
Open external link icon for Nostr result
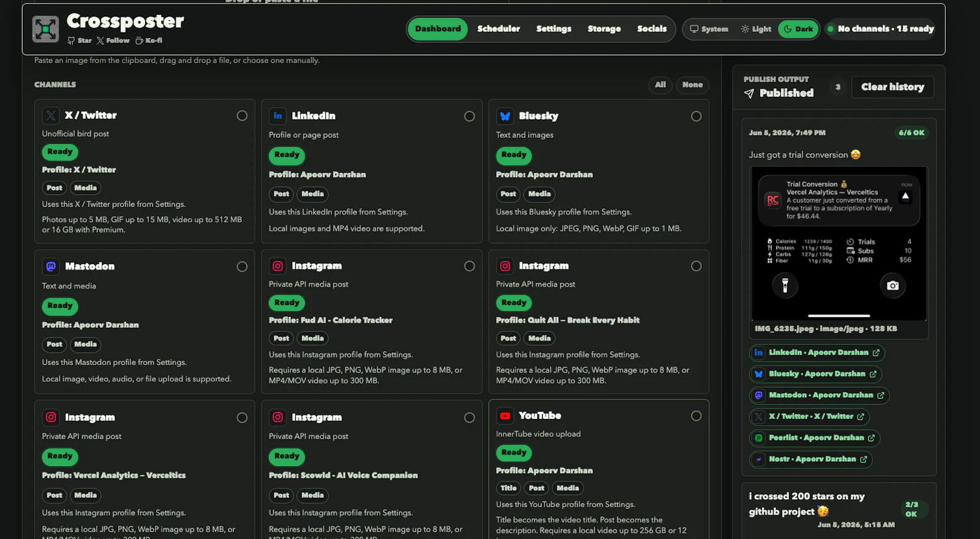click(x=864, y=459)
